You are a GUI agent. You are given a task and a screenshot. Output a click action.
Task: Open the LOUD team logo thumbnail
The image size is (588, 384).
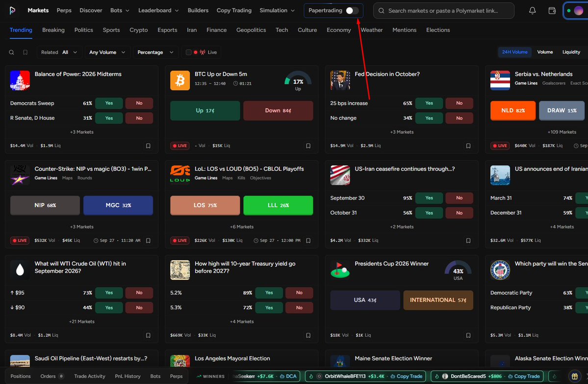pyautogui.click(x=180, y=175)
